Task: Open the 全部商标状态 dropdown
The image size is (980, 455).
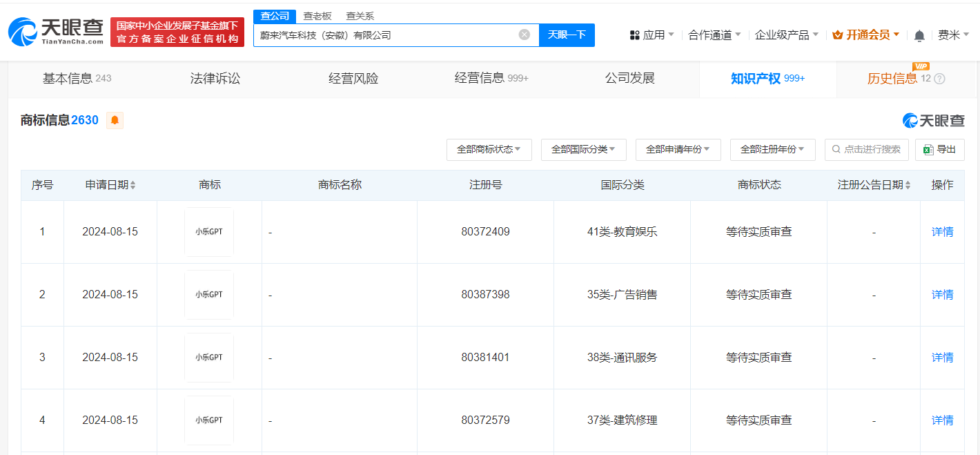Action: 489,149
